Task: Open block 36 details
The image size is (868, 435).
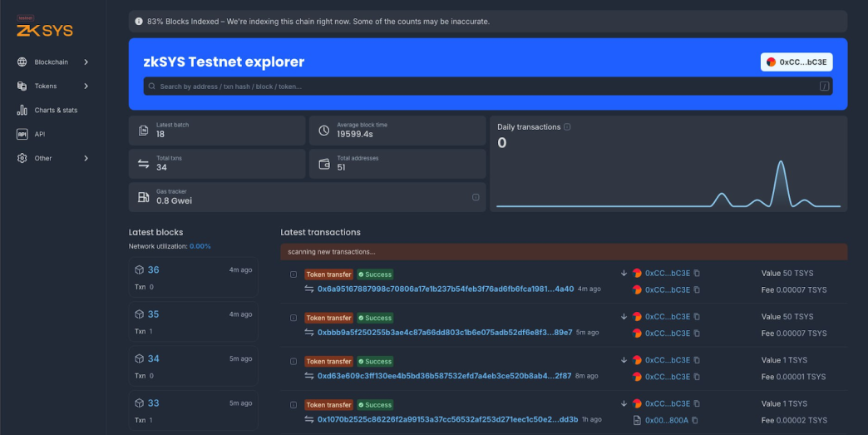Action: tap(153, 270)
